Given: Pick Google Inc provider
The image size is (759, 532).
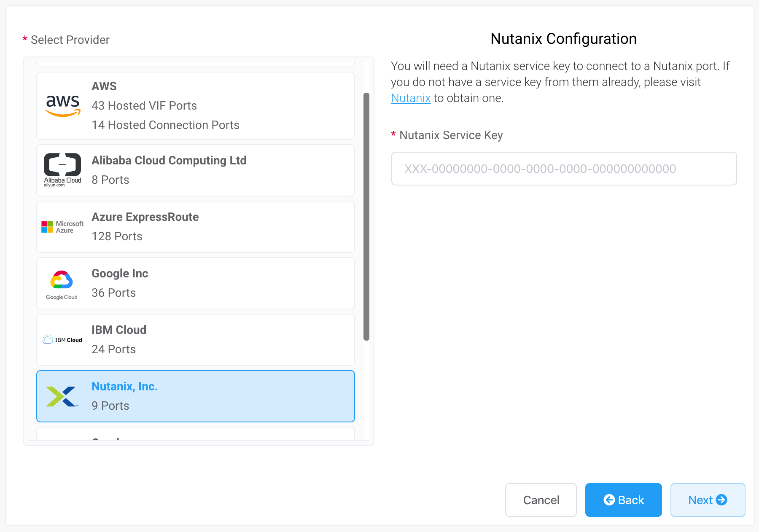Looking at the screenshot, I should [x=196, y=283].
